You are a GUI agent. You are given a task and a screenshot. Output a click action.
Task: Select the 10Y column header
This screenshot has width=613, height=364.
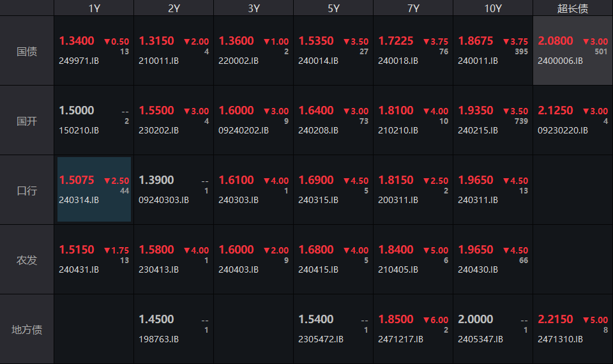coord(492,8)
